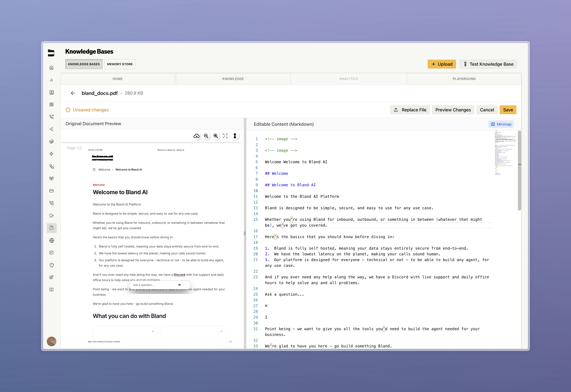Open the ringing phone sidebar icon

[51, 203]
